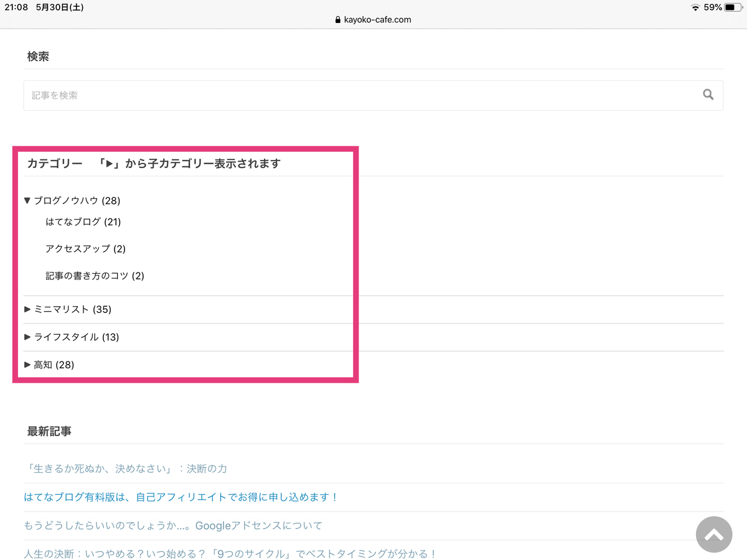Tap the battery indicator icon

(x=733, y=7)
